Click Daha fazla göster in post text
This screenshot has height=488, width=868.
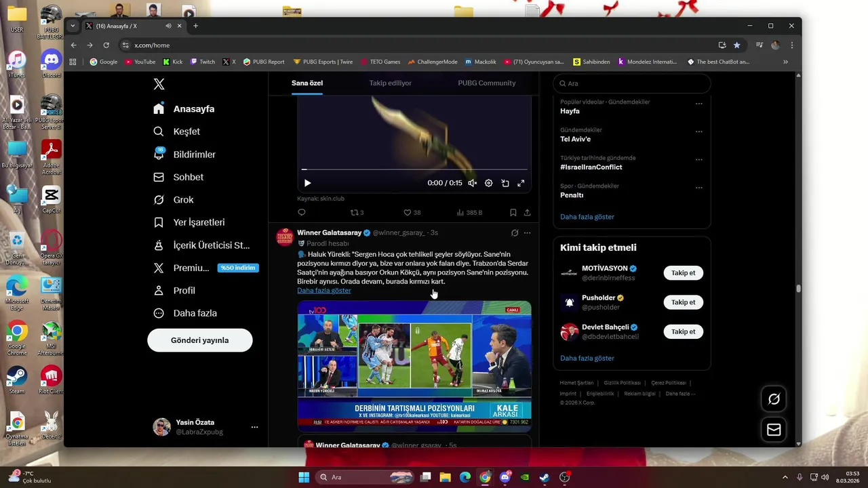pos(324,290)
